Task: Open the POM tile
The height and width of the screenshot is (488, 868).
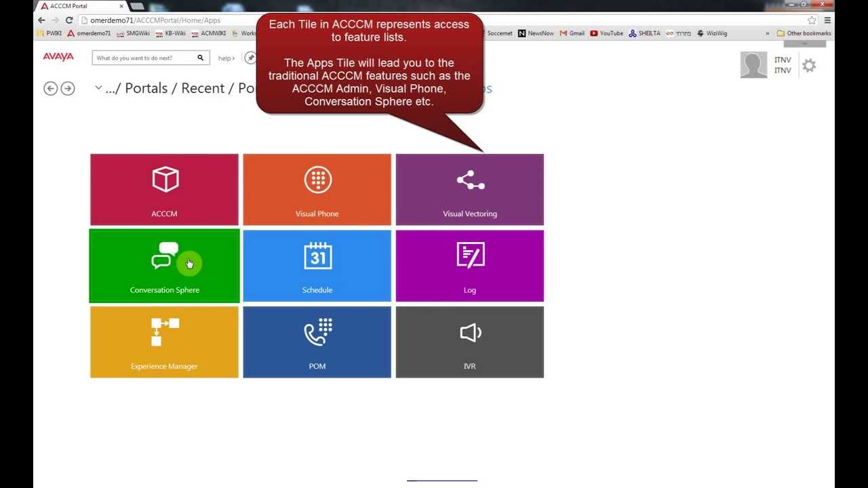Action: (x=317, y=342)
